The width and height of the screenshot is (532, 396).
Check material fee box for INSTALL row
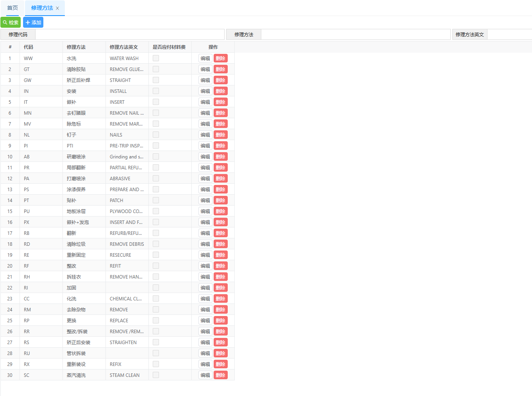(x=156, y=91)
